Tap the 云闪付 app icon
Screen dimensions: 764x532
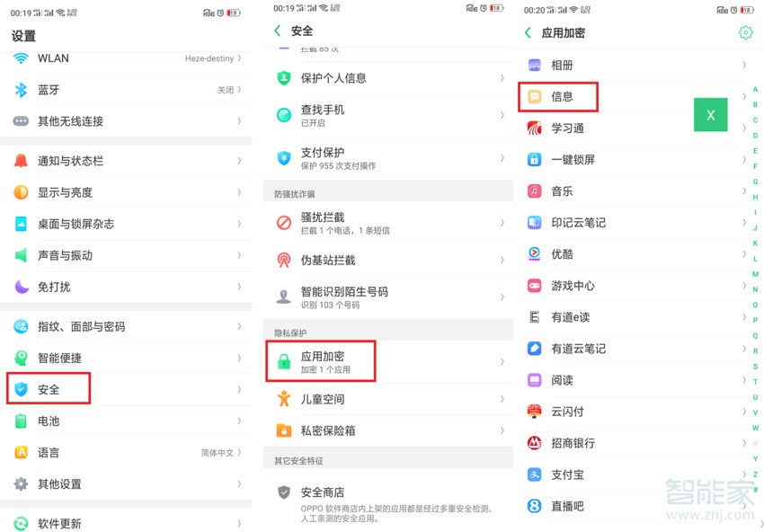pyautogui.click(x=534, y=412)
